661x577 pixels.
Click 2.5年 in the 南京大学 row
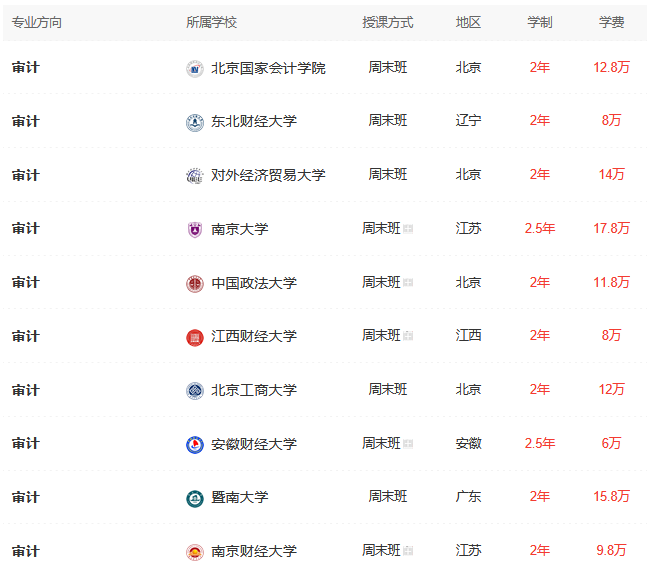[540, 229]
